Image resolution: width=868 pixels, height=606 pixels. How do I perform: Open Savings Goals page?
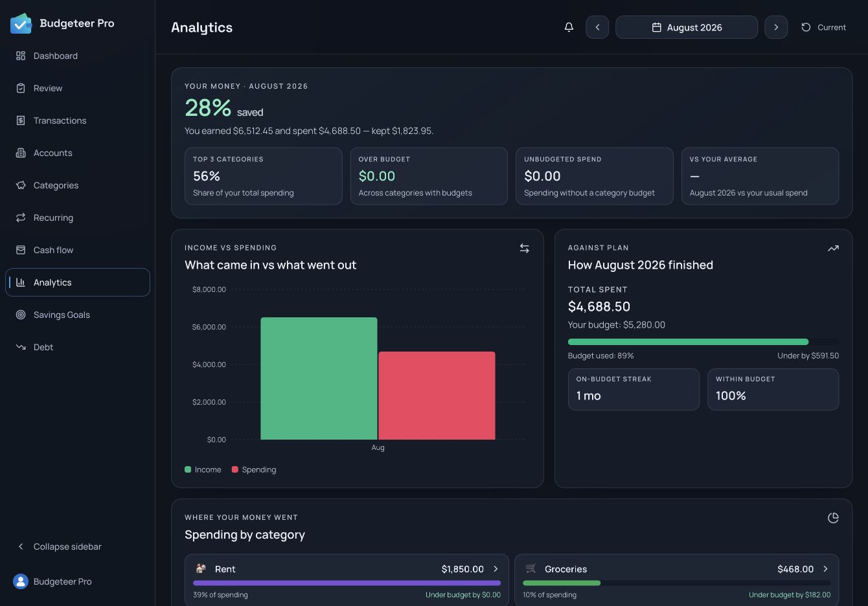78,315
